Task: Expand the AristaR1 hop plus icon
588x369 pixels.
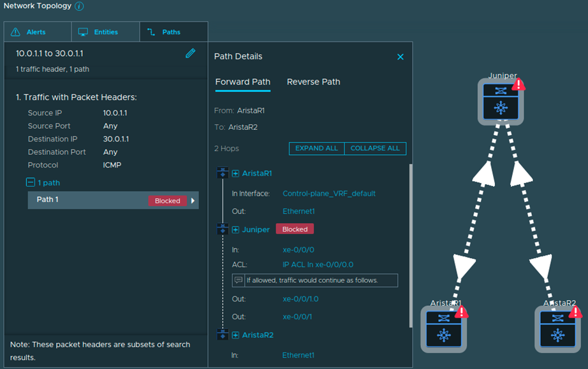Action: pyautogui.click(x=235, y=173)
